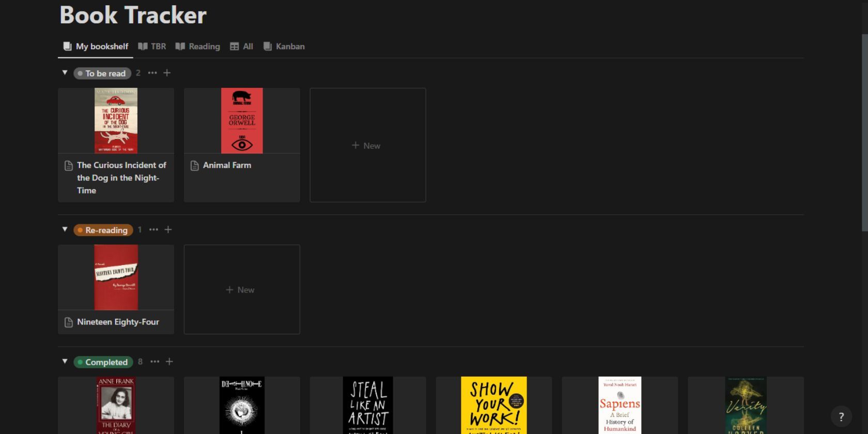This screenshot has width=868, height=434.
Task: Create New card in Re-reading section
Action: pos(242,289)
